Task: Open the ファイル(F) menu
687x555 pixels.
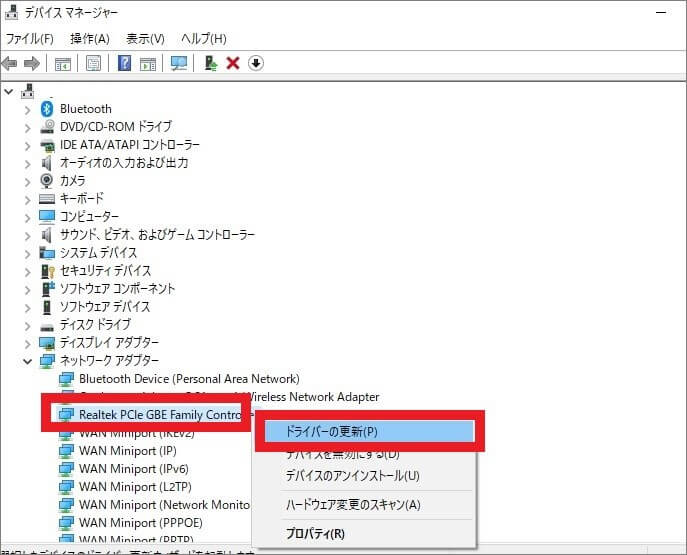Action: pyautogui.click(x=30, y=39)
